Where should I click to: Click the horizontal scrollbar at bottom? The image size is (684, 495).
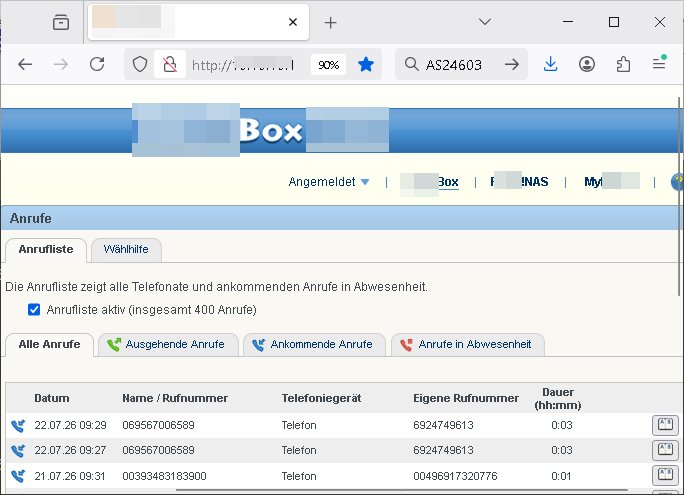[x=401, y=491]
